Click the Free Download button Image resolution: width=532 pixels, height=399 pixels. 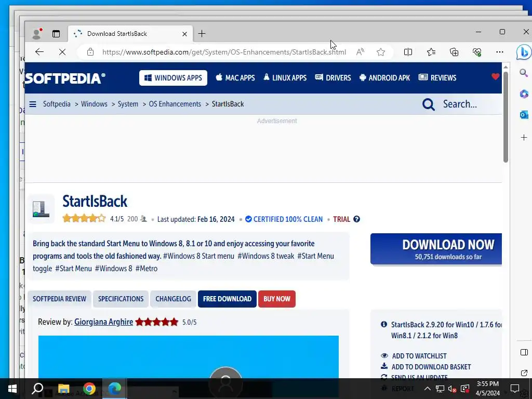[x=227, y=299]
